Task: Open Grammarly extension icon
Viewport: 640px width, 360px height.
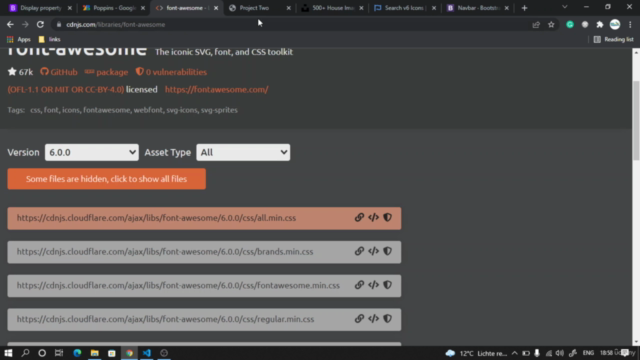Action: [570, 24]
